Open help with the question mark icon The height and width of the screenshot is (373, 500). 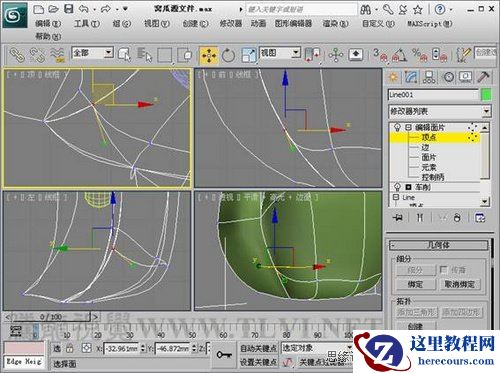pyautogui.click(x=440, y=10)
